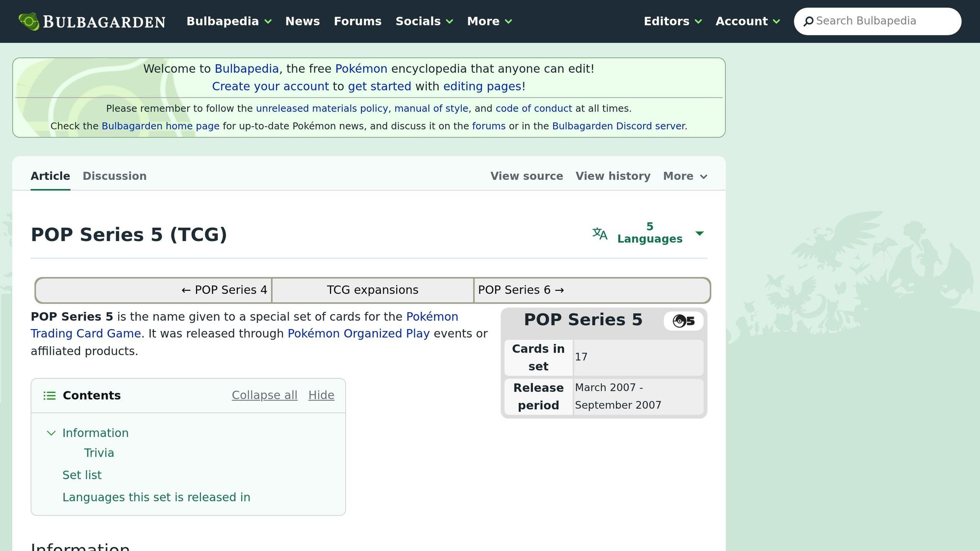The width and height of the screenshot is (980, 551).
Task: Open the Bulbagarden home page link
Action: click(x=161, y=126)
